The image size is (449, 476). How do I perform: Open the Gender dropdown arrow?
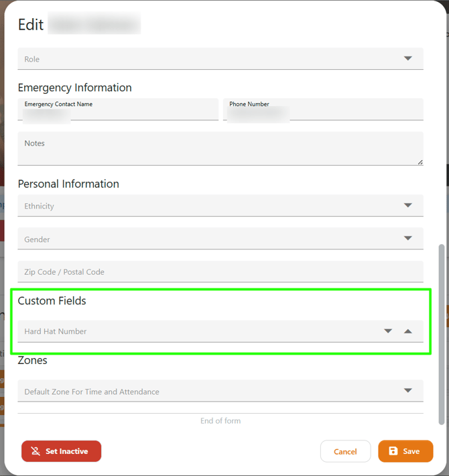point(408,239)
